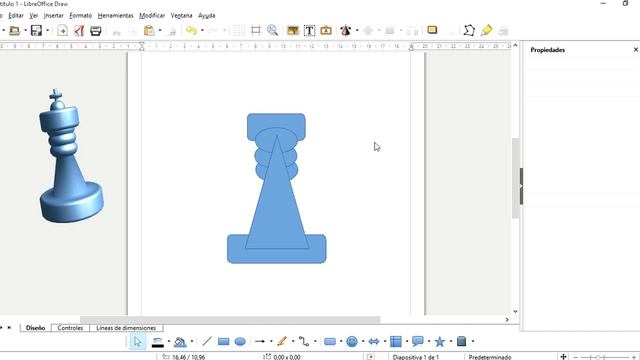Open the Open-file dropdown arrow
This screenshot has height=360, width=640.
pyautogui.click(x=25, y=31)
